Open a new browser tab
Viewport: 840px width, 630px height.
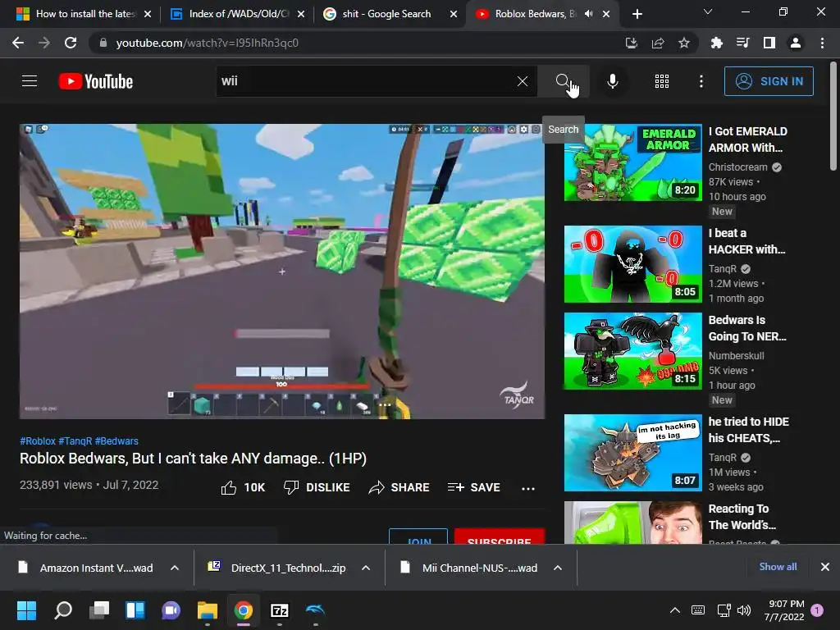637,14
